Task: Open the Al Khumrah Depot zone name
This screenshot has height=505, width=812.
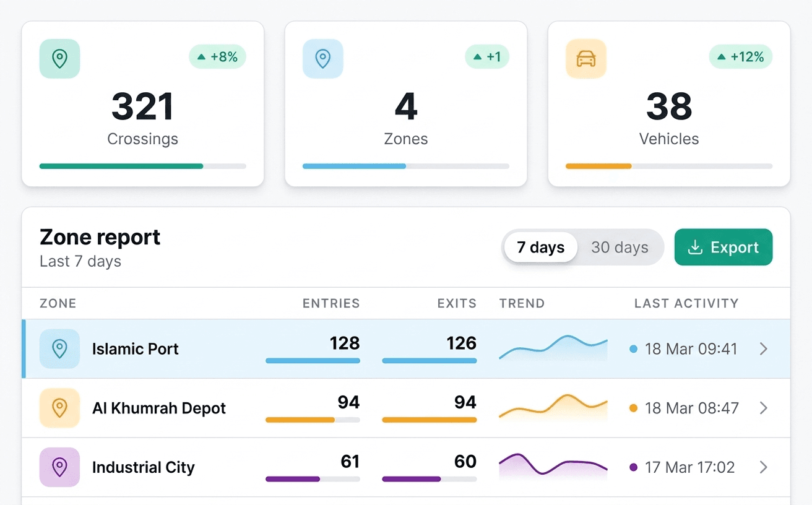Action: 159,408
